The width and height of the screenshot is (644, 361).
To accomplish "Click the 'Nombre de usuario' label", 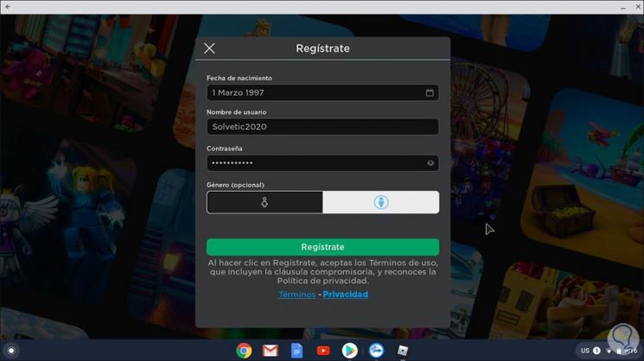I will (x=236, y=112).
